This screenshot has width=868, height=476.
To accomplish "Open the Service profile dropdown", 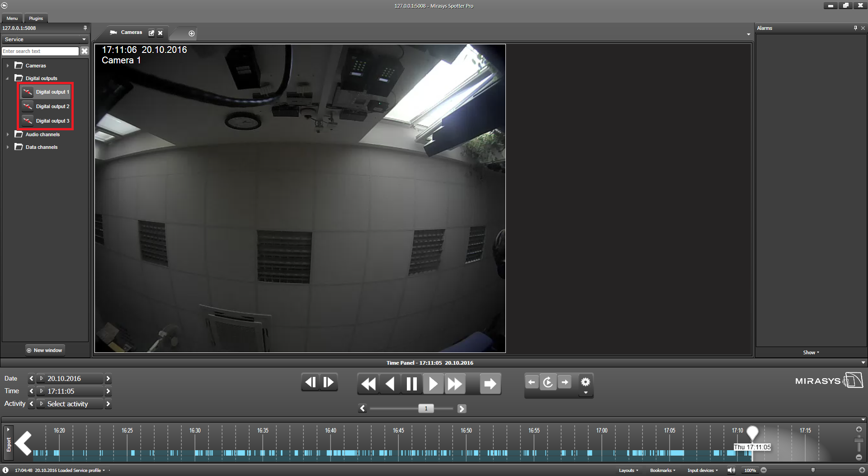I will click(45, 39).
